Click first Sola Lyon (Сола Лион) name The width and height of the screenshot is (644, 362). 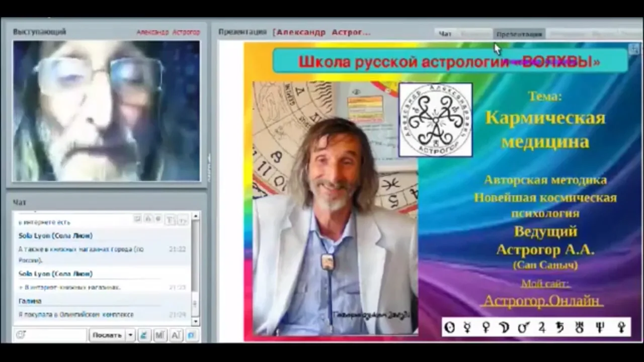(55, 235)
